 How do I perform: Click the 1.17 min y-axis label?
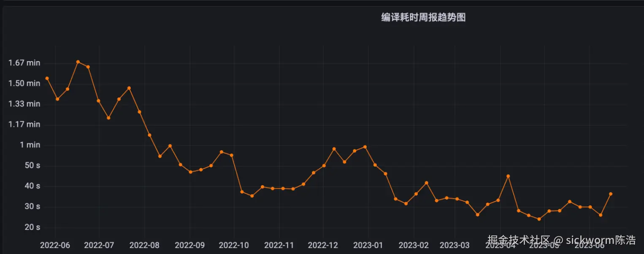tap(24, 124)
